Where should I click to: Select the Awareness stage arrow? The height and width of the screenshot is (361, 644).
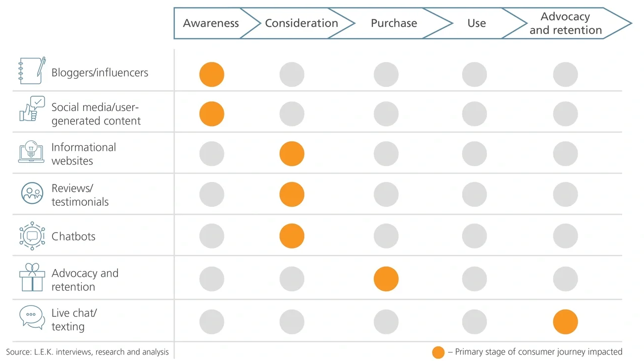click(211, 23)
